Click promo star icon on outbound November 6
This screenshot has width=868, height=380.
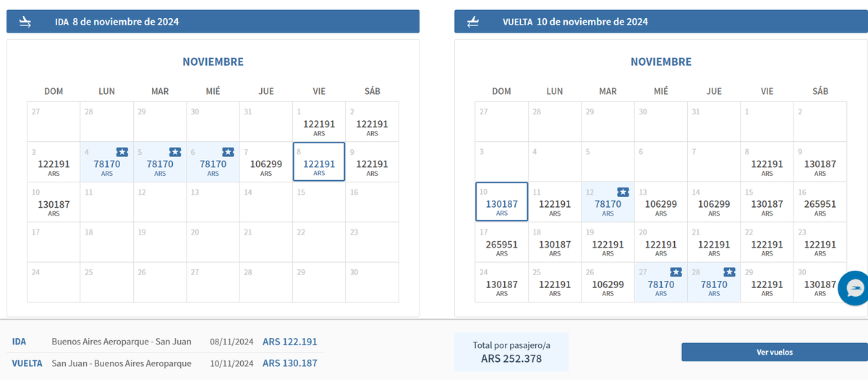point(228,152)
